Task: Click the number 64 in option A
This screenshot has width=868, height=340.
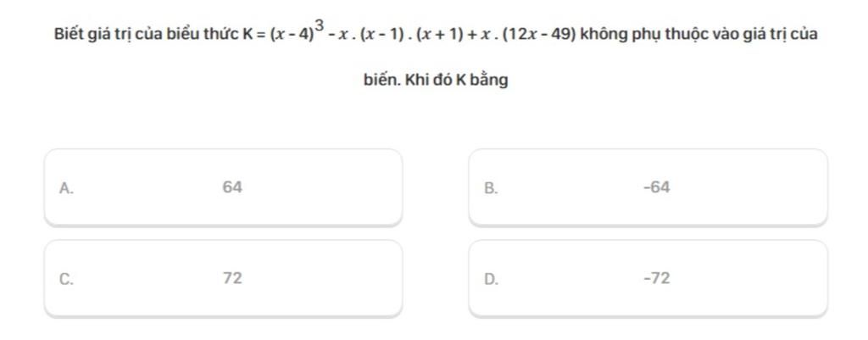Action: (x=232, y=187)
